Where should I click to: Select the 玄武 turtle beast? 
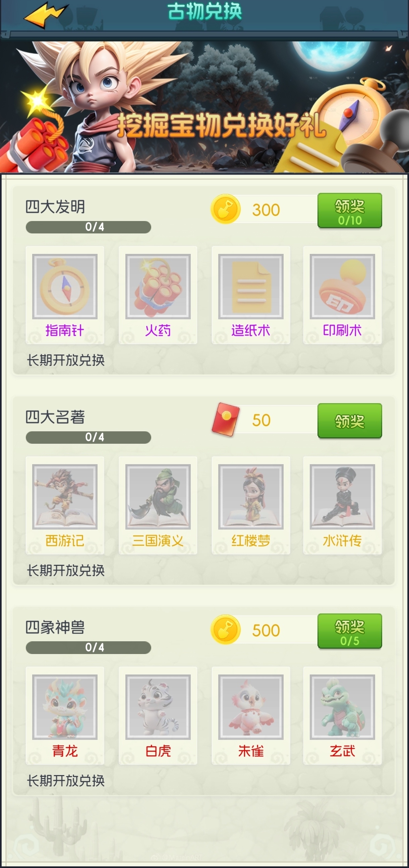click(x=342, y=716)
